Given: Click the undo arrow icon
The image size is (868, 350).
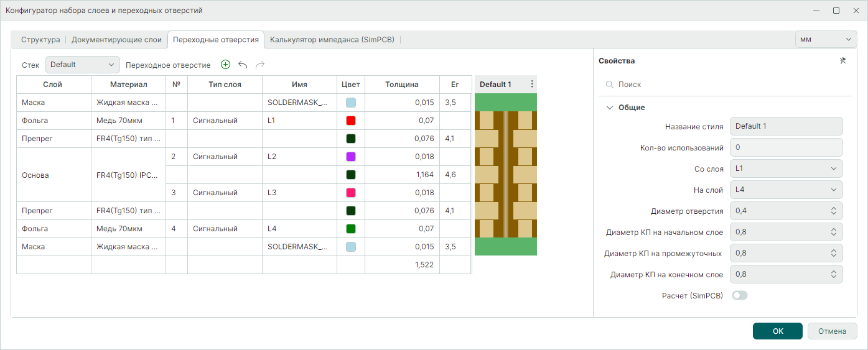Looking at the screenshot, I should coord(243,65).
